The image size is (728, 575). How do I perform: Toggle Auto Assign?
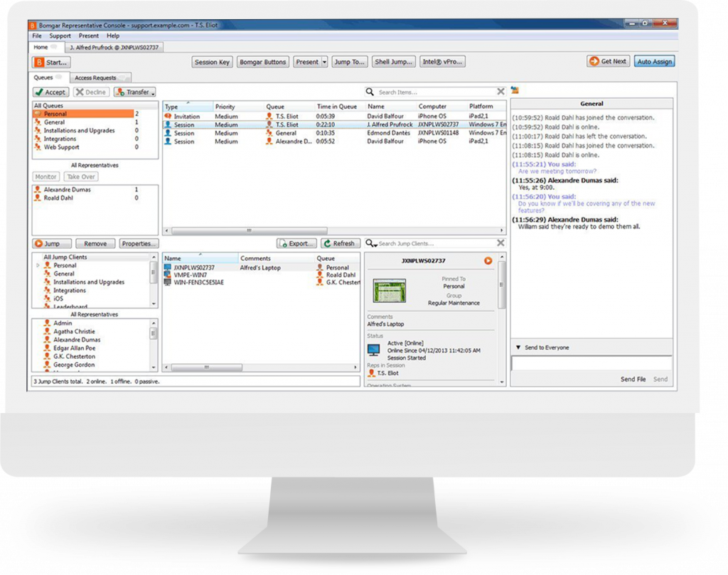click(654, 61)
